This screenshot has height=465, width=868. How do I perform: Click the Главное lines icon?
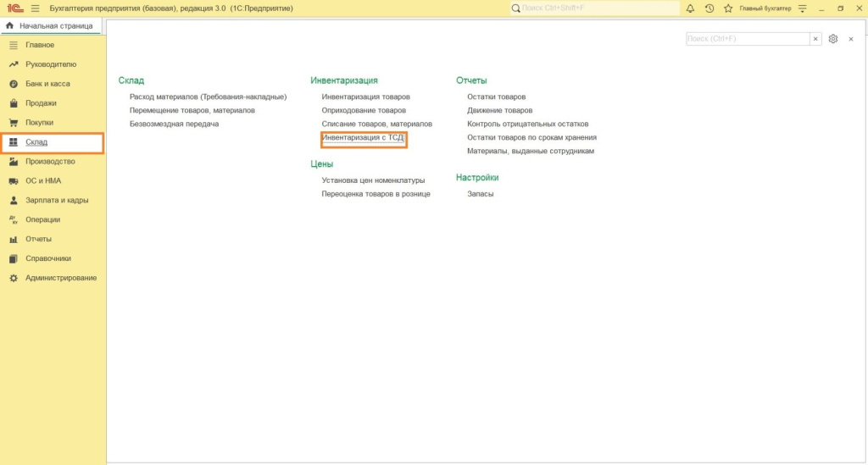[x=14, y=45]
